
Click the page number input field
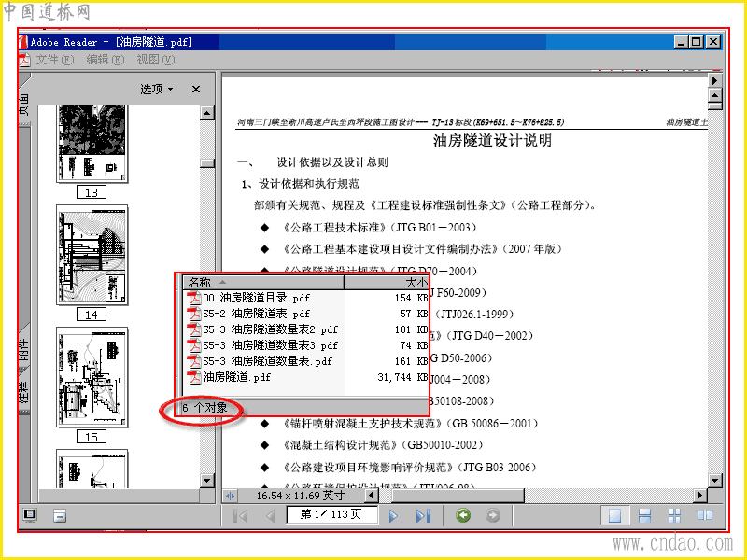[x=331, y=515]
